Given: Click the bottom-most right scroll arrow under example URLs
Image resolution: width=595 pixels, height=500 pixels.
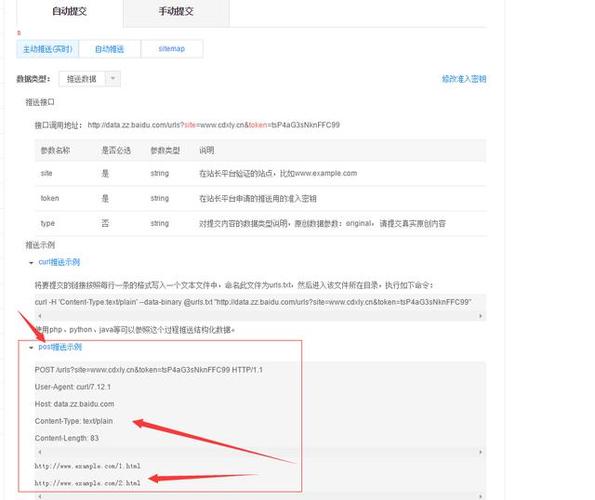Looking at the screenshot, I should point(481,496).
